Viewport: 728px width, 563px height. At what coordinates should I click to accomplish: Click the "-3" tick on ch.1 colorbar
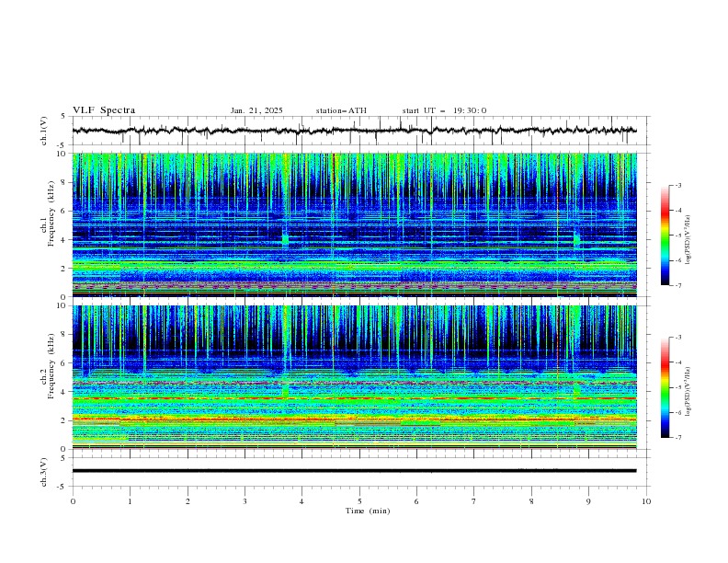point(678,185)
